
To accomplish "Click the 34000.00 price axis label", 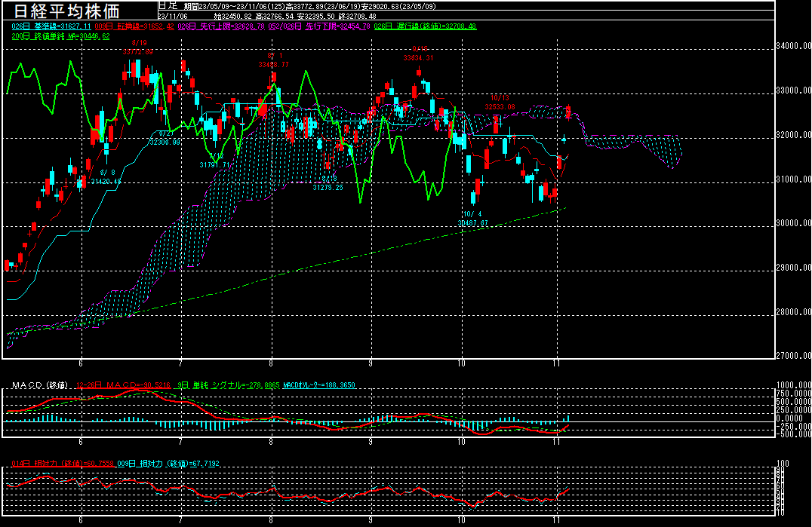I will coord(793,46).
